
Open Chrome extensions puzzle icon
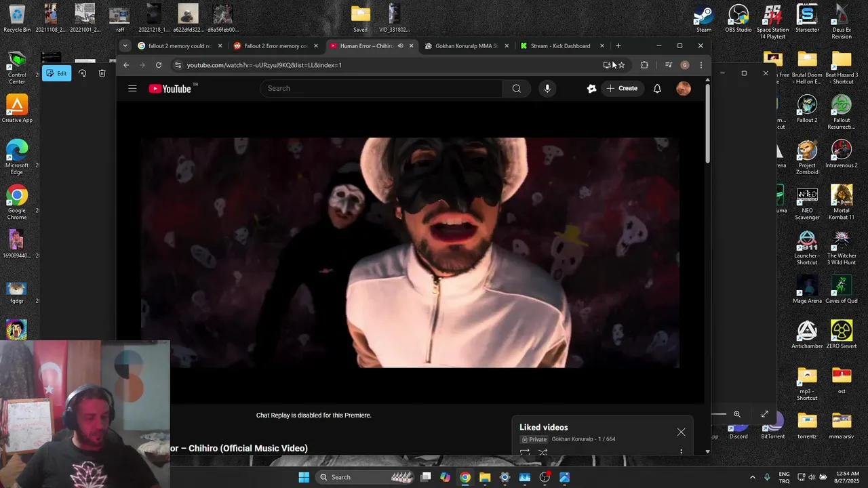644,65
